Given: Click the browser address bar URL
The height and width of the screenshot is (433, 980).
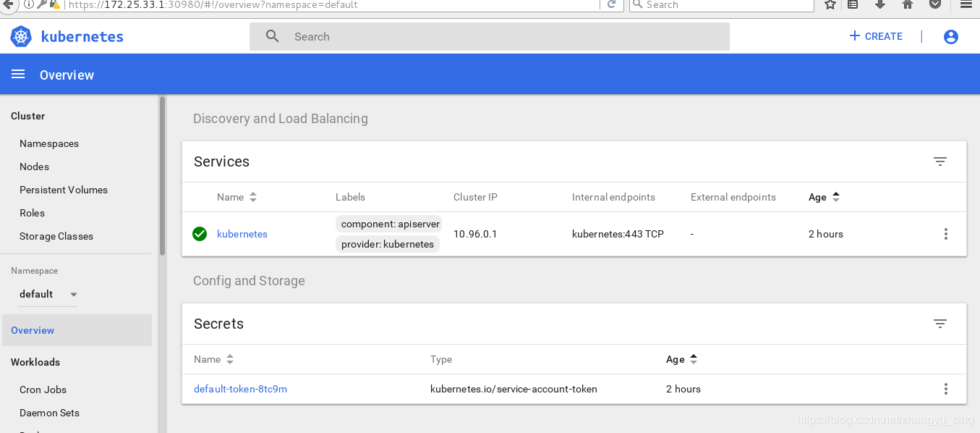Looking at the screenshot, I should [x=213, y=4].
